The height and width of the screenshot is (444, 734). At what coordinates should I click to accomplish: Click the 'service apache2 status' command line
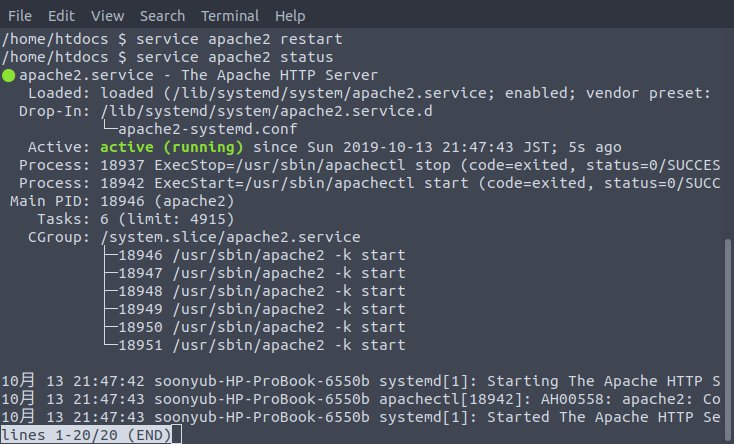(235, 57)
